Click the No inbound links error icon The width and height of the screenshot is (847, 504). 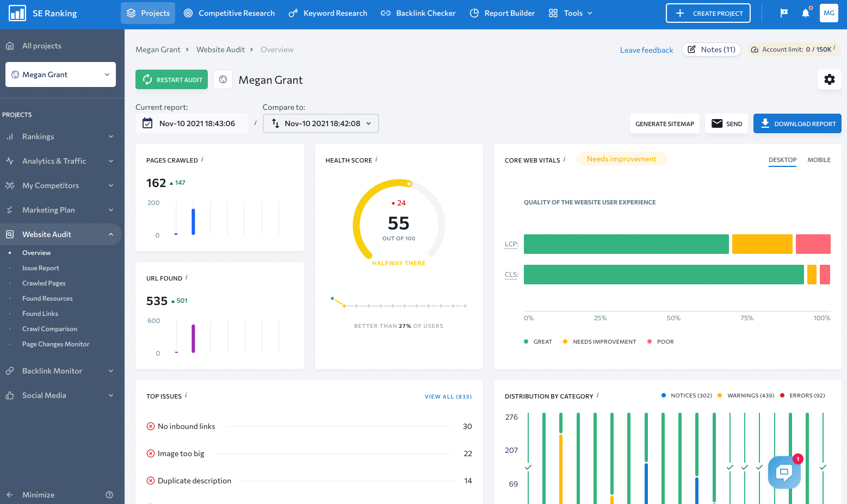151,426
